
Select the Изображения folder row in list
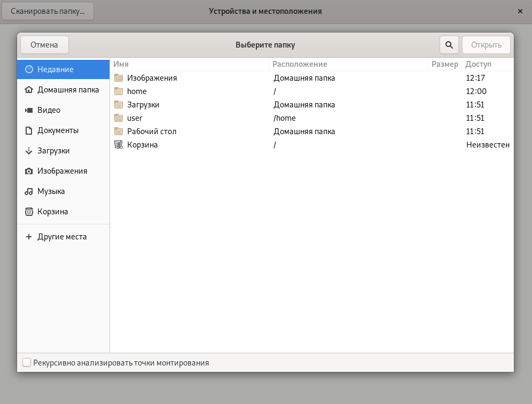tap(152, 78)
